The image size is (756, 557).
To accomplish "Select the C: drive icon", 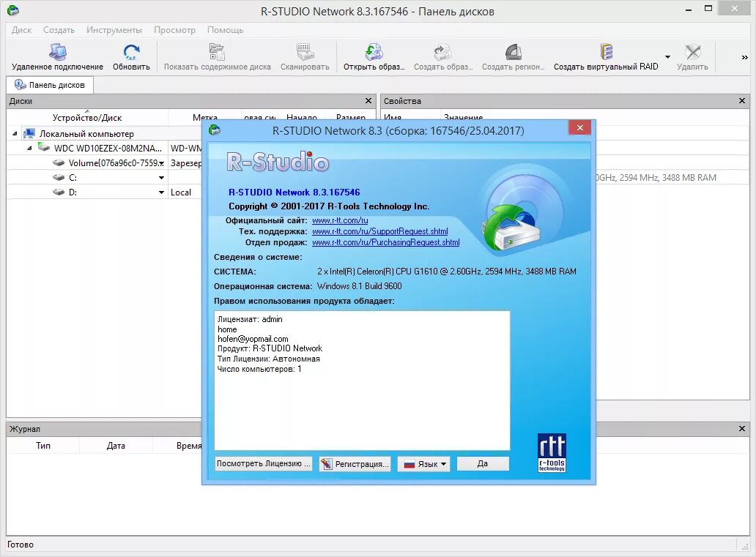I will 59,177.
